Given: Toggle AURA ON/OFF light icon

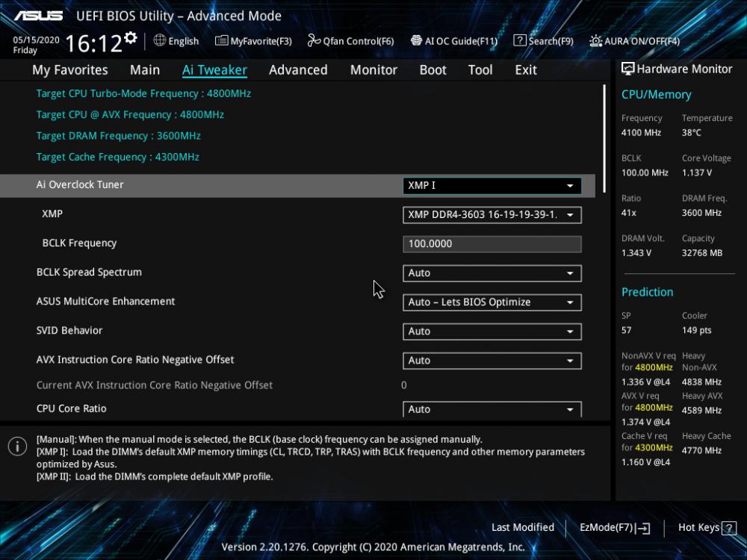Looking at the screenshot, I should [595, 41].
